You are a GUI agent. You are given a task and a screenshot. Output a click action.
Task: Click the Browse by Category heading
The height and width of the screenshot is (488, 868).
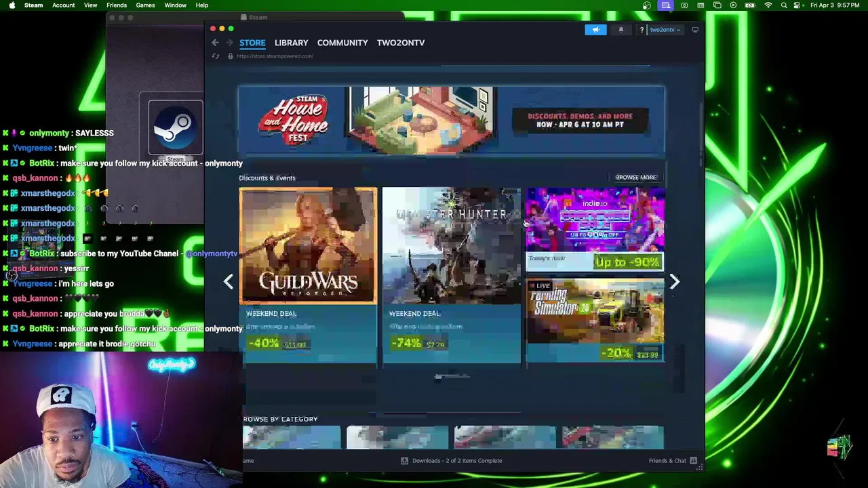tap(280, 420)
